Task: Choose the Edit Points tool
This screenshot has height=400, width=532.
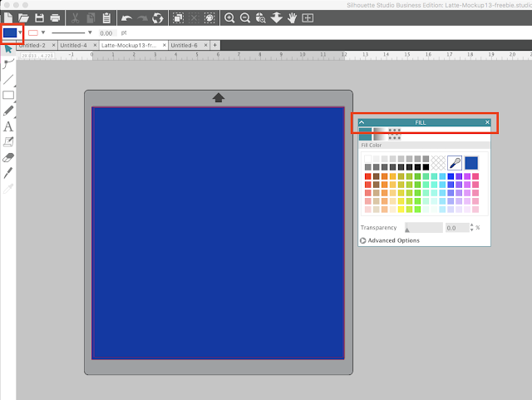Action: (x=8, y=63)
